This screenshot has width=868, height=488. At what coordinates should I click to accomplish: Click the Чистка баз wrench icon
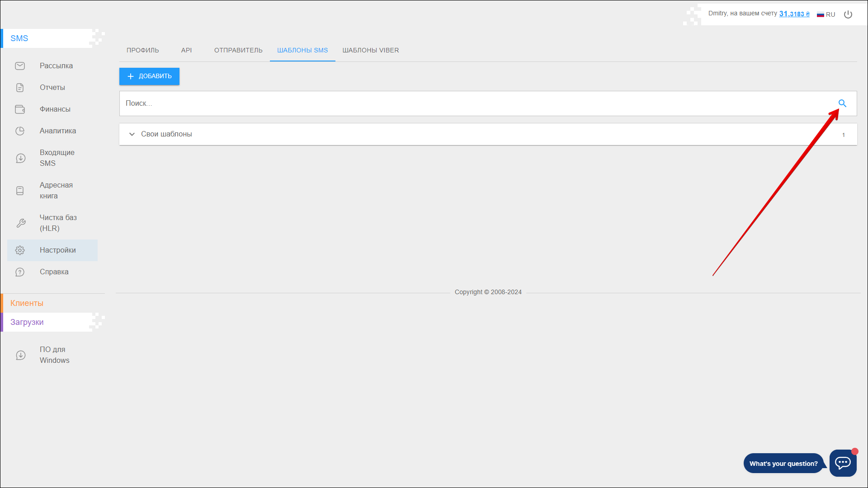click(21, 223)
